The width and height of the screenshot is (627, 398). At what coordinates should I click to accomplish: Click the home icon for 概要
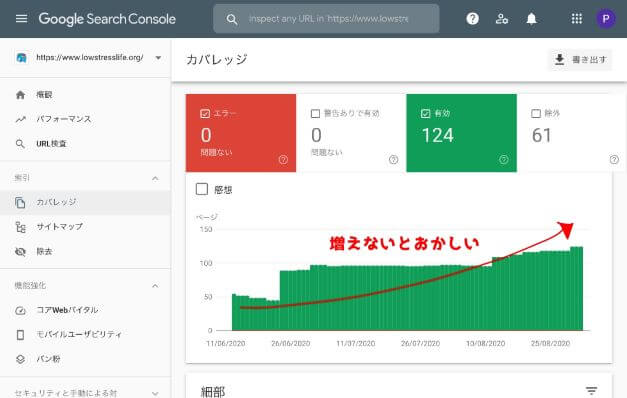20,95
